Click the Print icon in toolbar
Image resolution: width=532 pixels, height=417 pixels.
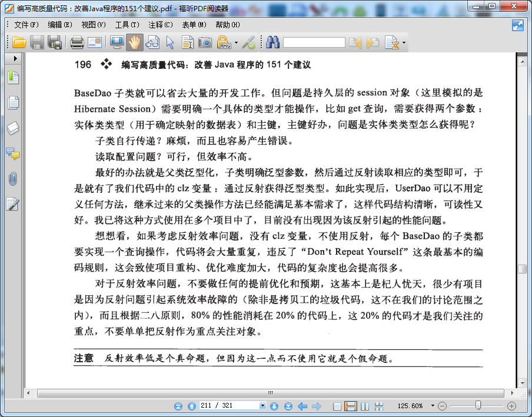[x=77, y=43]
